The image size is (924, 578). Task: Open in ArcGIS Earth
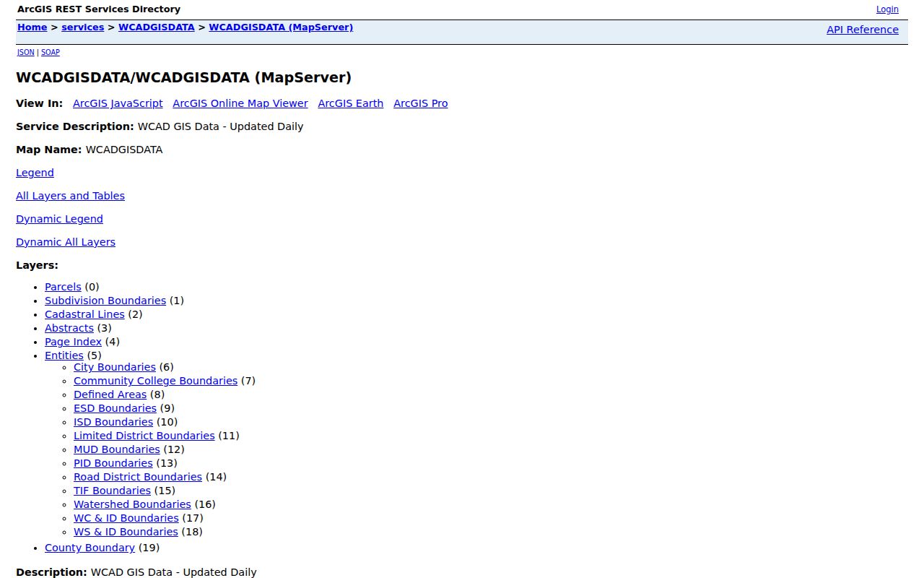[351, 103]
